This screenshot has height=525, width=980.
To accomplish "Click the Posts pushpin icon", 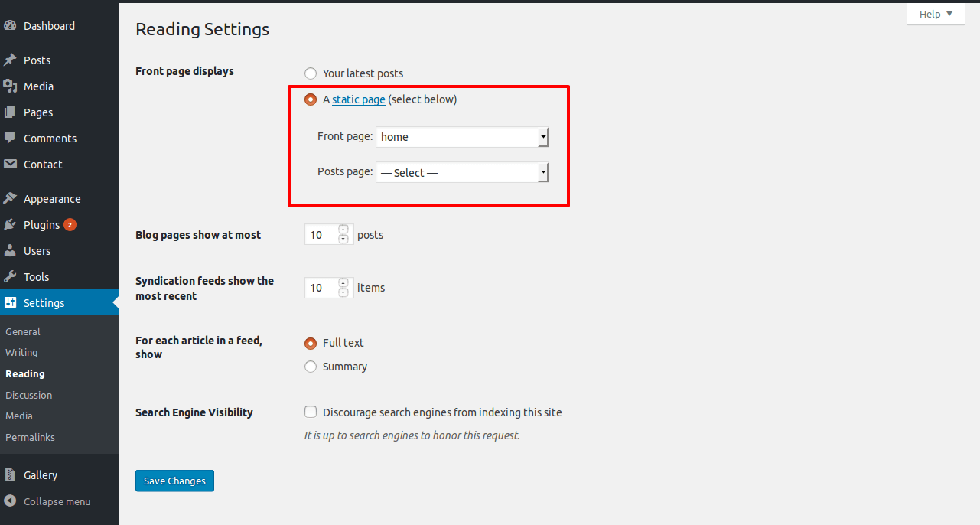I will 10,60.
